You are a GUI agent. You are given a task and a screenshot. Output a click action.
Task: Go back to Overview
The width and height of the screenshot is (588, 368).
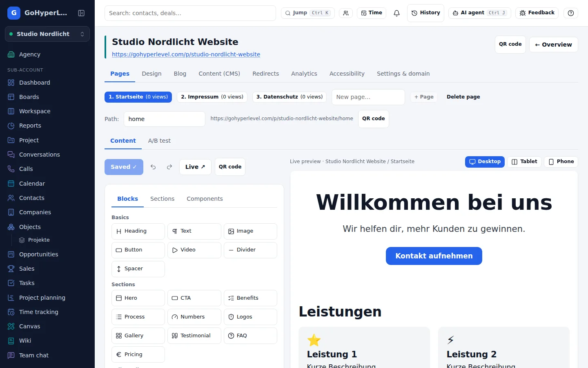pos(554,45)
